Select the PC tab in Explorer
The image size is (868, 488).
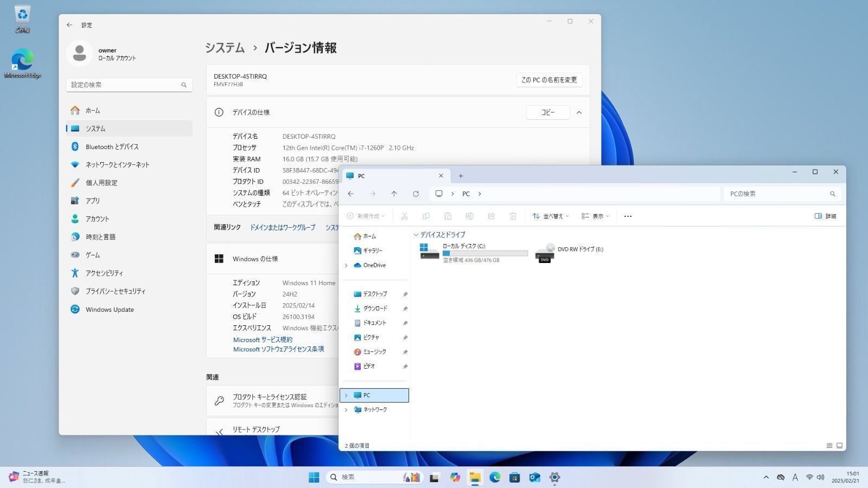(395, 176)
